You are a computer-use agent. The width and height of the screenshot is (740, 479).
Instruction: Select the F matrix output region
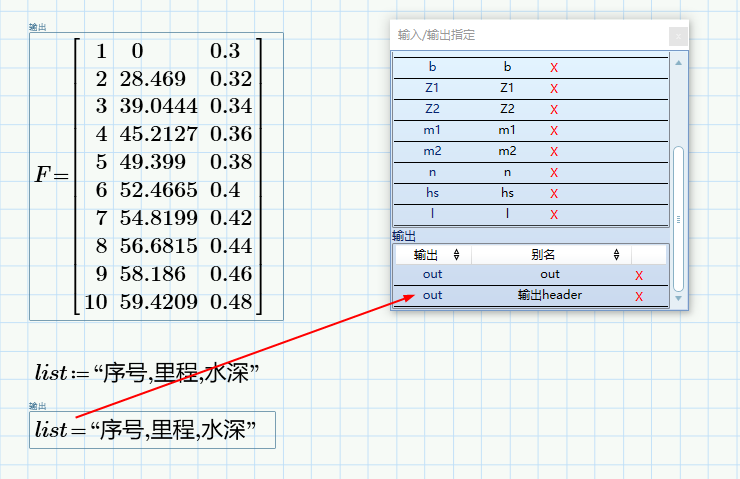pyautogui.click(x=156, y=176)
